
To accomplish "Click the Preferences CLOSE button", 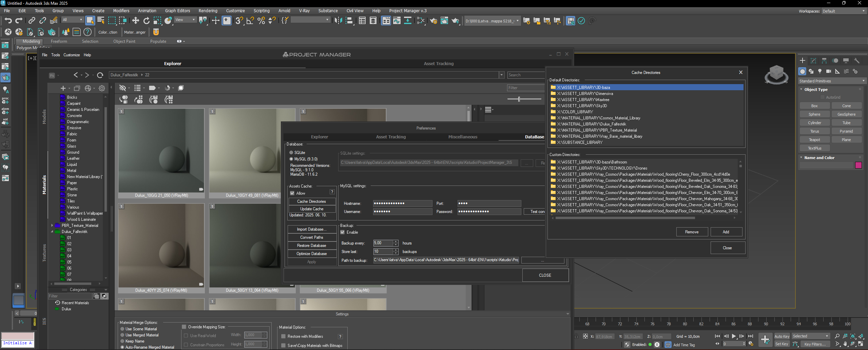I will pyautogui.click(x=545, y=275).
